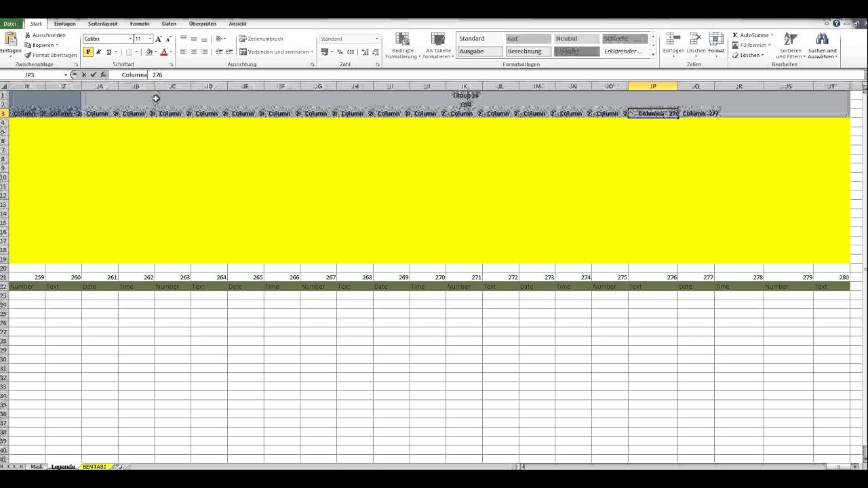Align text to vertical middle
Viewport: 868px width, 488px height.
coord(194,39)
